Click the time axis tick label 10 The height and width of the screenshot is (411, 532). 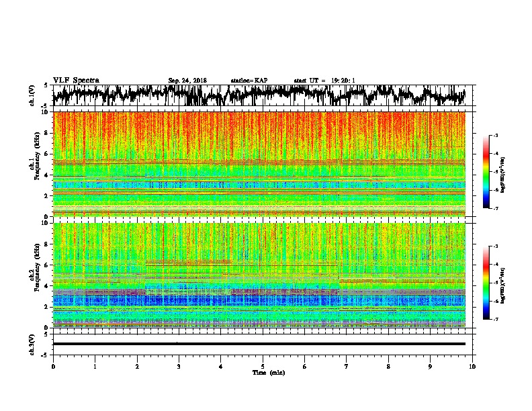click(x=472, y=367)
